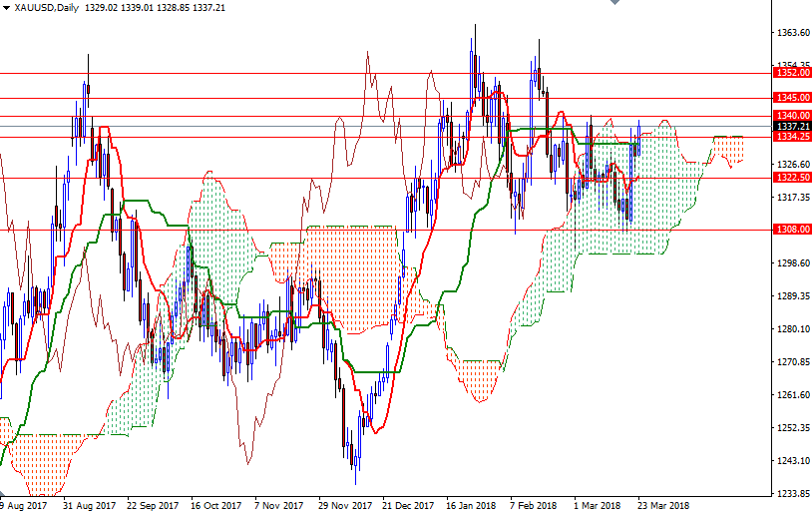Click the 31 Aug 2017 date label

90,505
